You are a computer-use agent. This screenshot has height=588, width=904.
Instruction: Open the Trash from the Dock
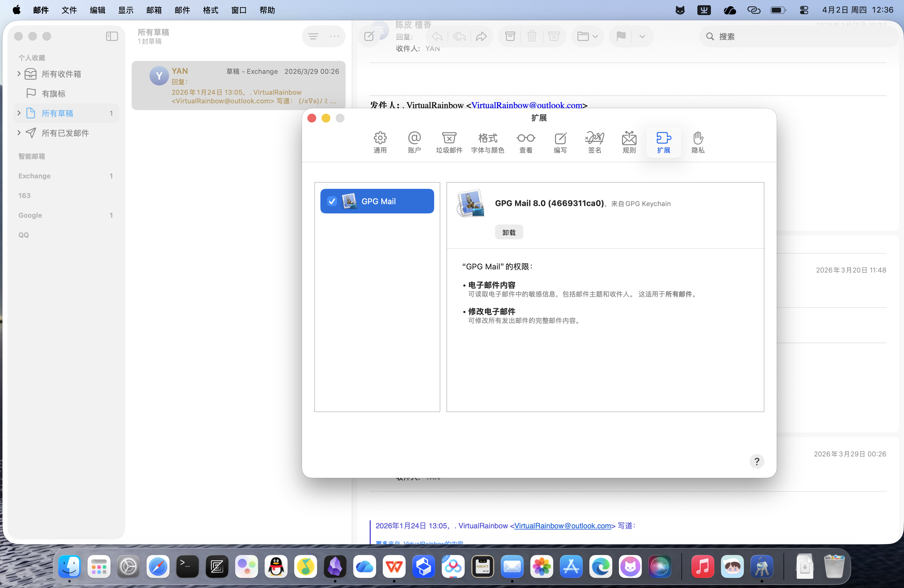click(x=834, y=567)
